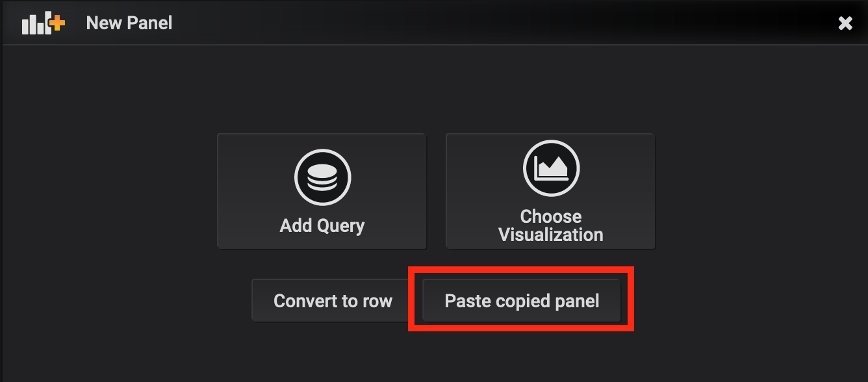
Task: Select the Choose Visualization card
Action: click(551, 191)
